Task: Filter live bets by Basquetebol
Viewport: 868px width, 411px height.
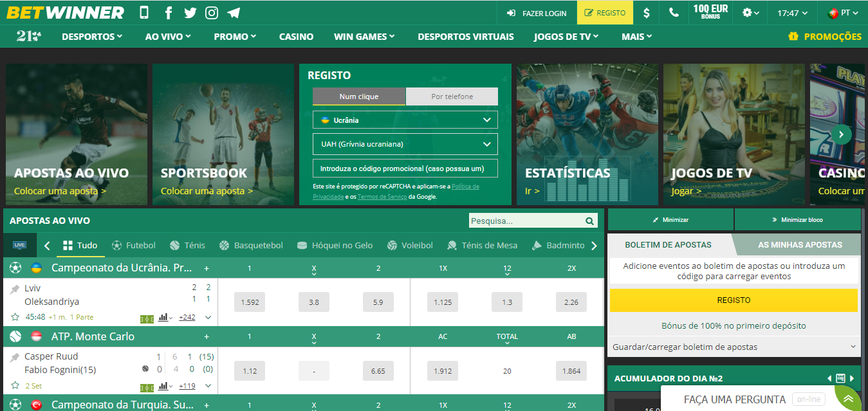Action: click(x=251, y=245)
